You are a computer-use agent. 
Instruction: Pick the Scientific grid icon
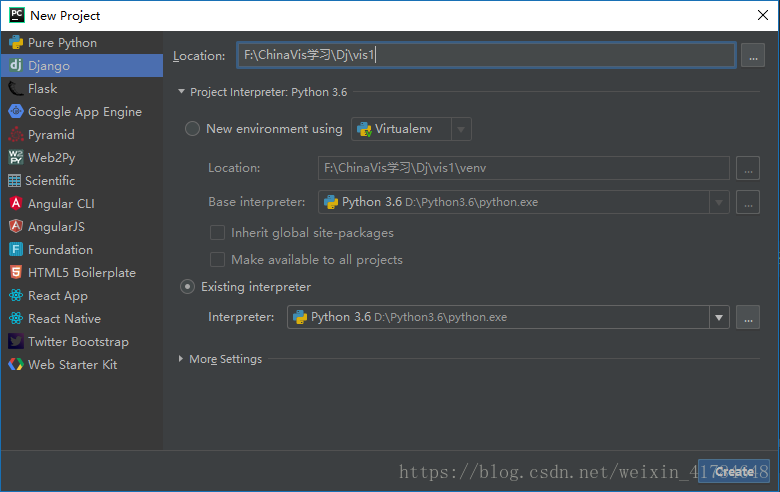pyautogui.click(x=14, y=181)
